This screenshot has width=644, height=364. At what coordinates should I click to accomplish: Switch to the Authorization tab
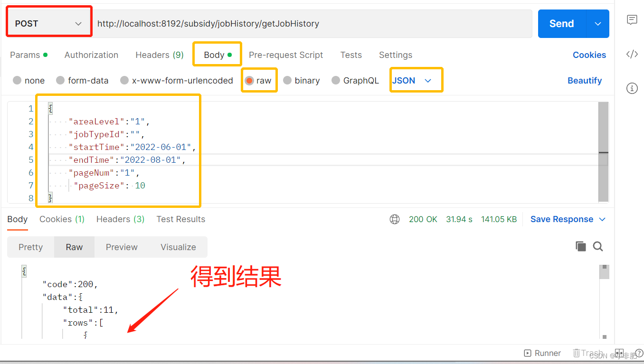[x=91, y=55]
